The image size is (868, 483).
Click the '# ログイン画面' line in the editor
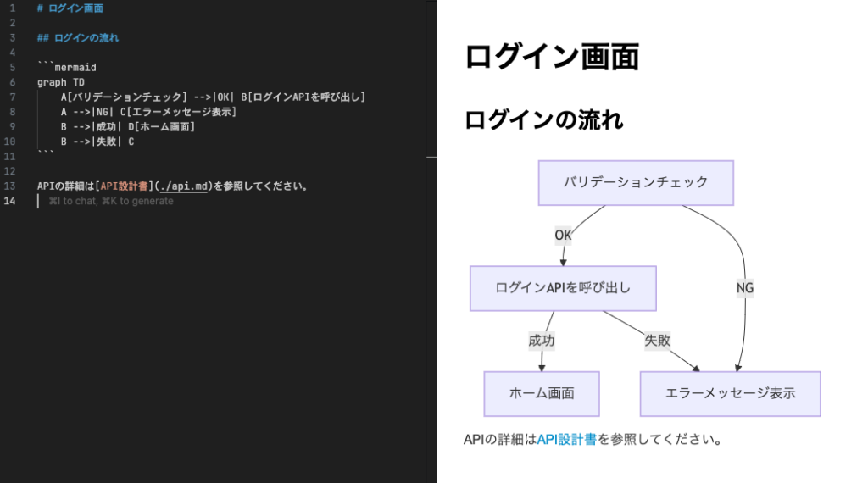70,8
